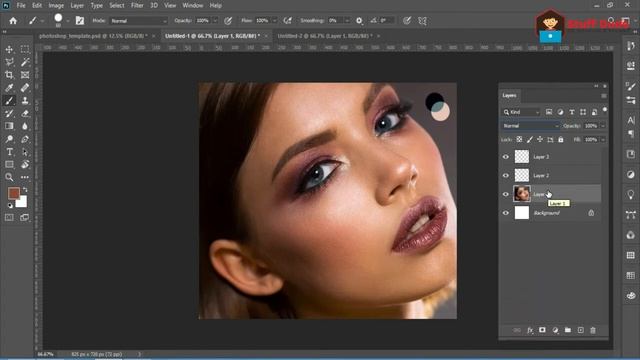This screenshot has height=360, width=640.
Task: Open the Layers panel flyout menu
Action: (604, 96)
